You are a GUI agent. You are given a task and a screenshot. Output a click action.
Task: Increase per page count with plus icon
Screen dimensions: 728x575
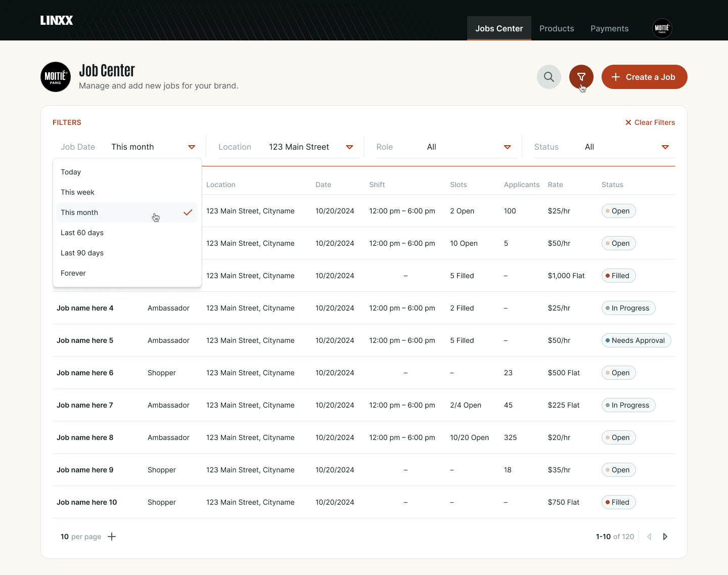click(x=112, y=537)
